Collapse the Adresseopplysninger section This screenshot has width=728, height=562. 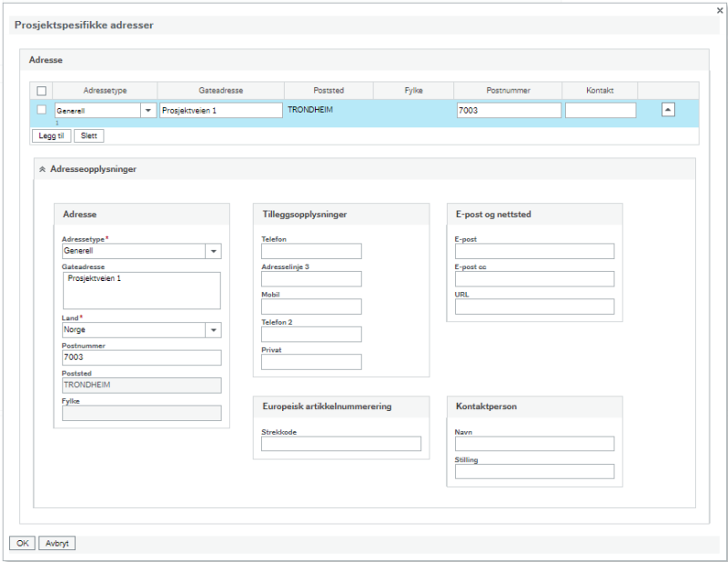(x=42, y=169)
